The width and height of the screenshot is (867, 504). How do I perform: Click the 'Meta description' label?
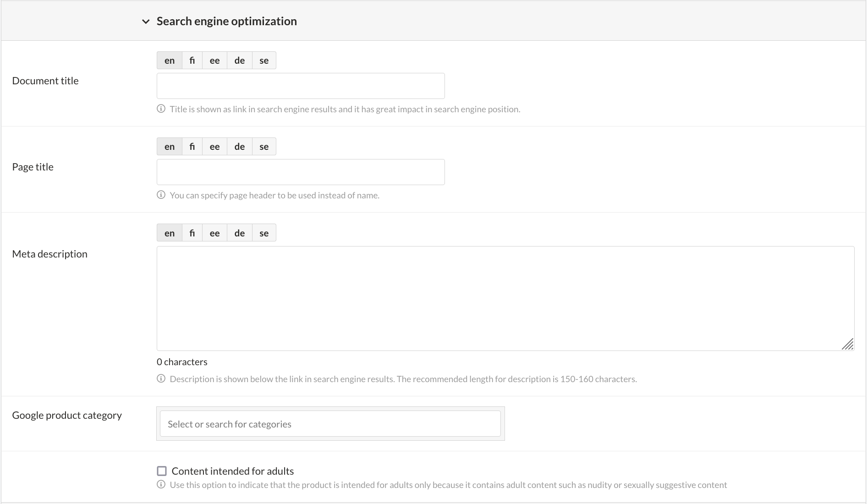coord(49,254)
